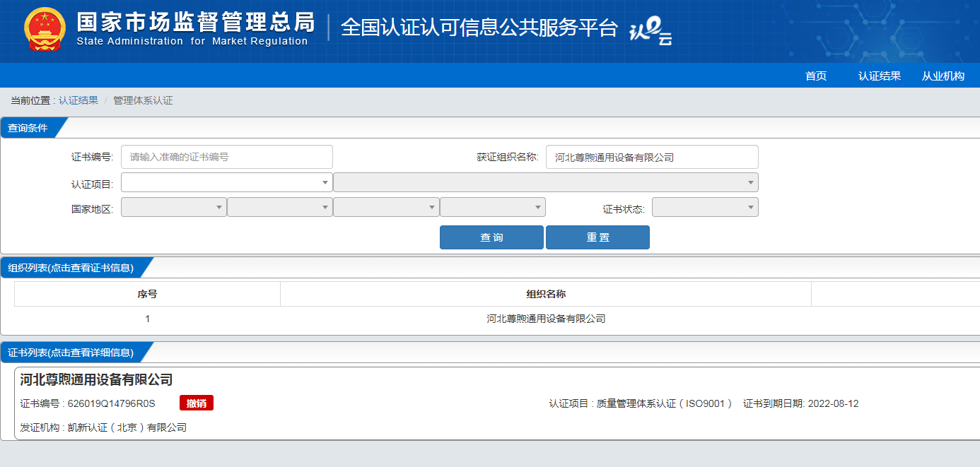Focus the 获证组织名称 input field

(x=652, y=157)
